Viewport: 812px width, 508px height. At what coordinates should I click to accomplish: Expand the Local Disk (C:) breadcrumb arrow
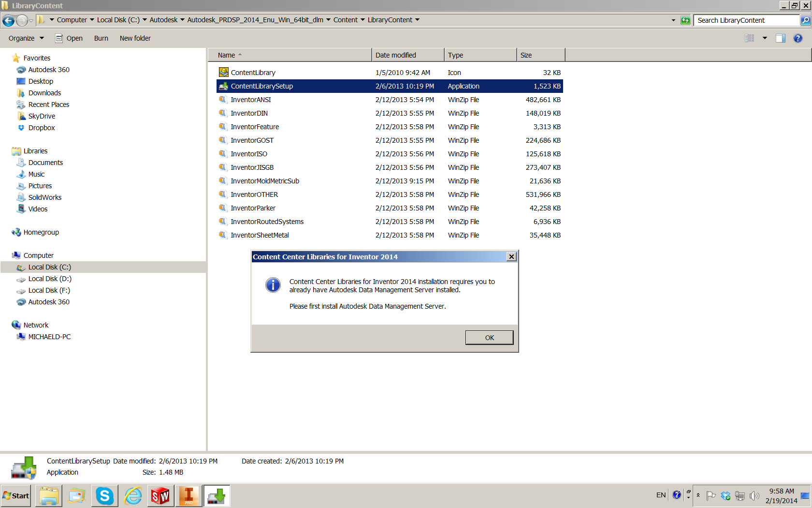(x=145, y=20)
